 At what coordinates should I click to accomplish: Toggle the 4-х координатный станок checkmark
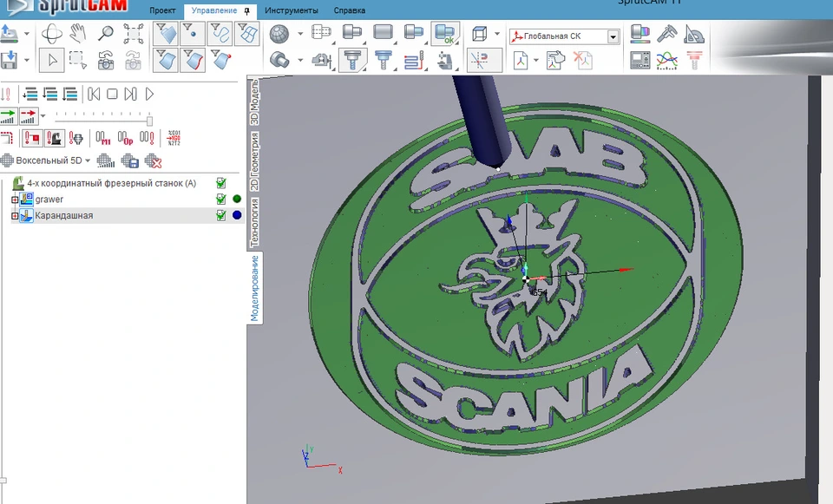(221, 183)
